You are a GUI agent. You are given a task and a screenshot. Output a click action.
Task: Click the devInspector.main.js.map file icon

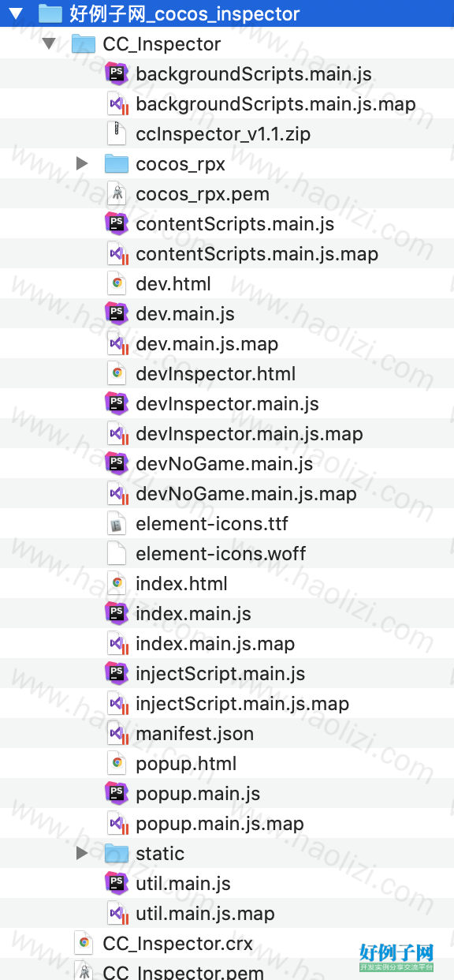coord(117,433)
